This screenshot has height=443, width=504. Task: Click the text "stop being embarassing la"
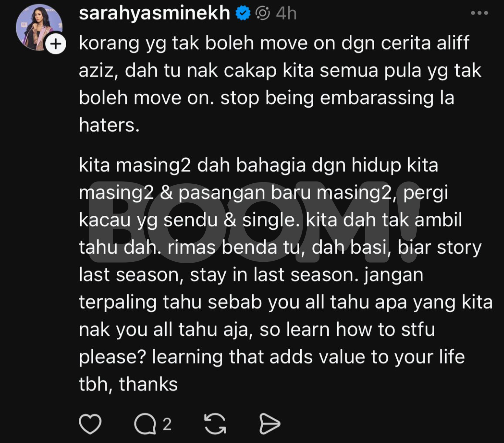337,98
